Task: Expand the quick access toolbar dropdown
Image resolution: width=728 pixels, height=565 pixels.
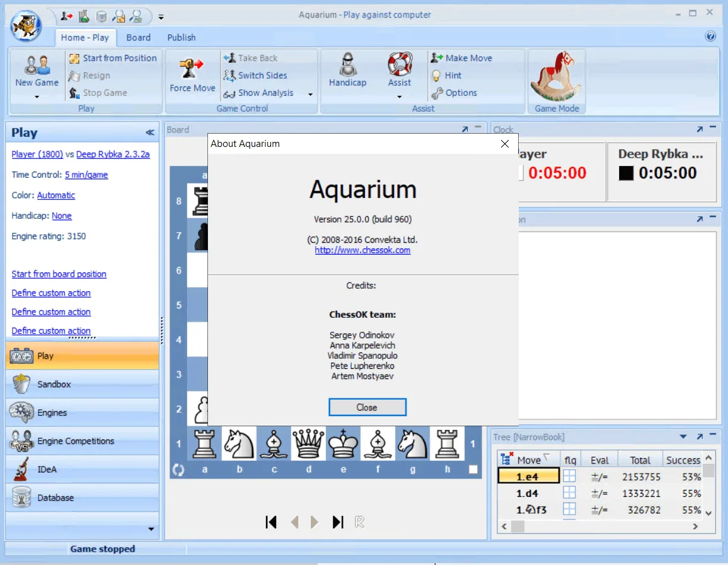Action: coord(161,17)
